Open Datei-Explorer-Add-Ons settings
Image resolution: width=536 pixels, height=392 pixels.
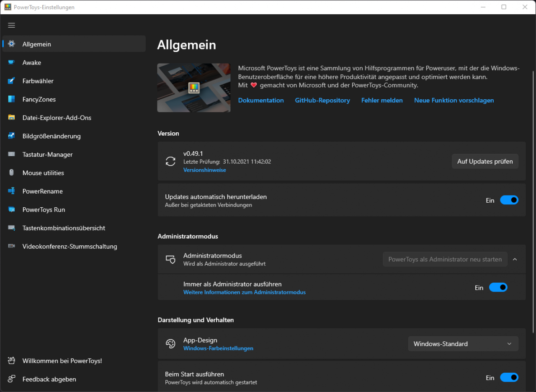click(74, 118)
